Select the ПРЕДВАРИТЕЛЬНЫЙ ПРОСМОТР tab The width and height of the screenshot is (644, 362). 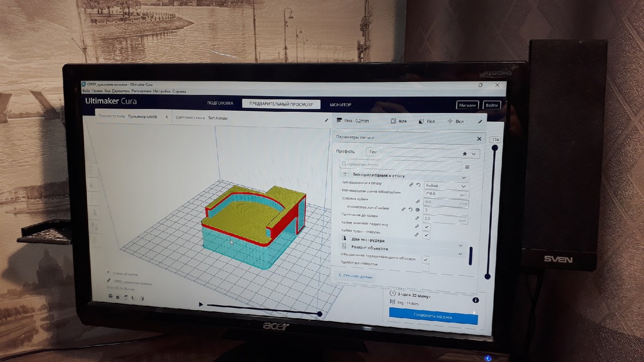pos(281,104)
